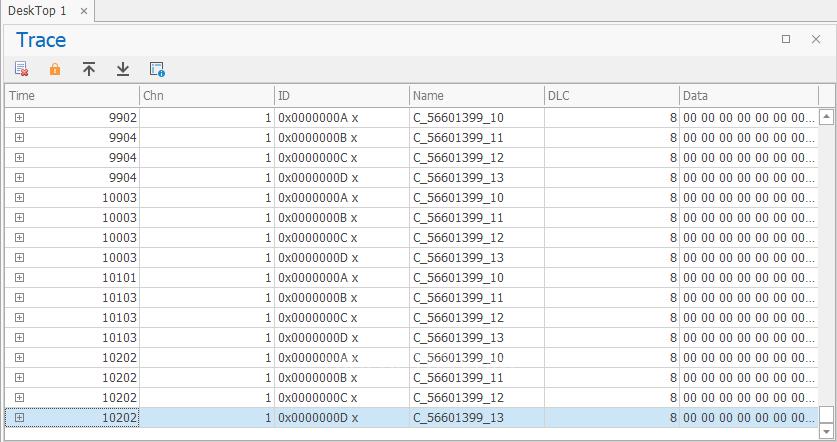Expand the row with time 9902
The height and width of the screenshot is (442, 837).
coord(19,118)
